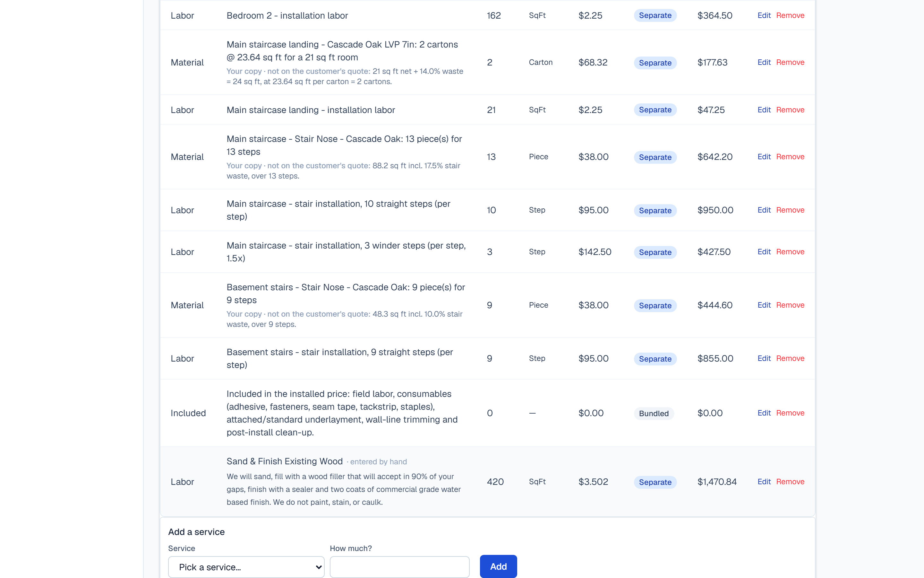Remove the 10 straight steps labor row
924x578 pixels.
tap(790, 210)
